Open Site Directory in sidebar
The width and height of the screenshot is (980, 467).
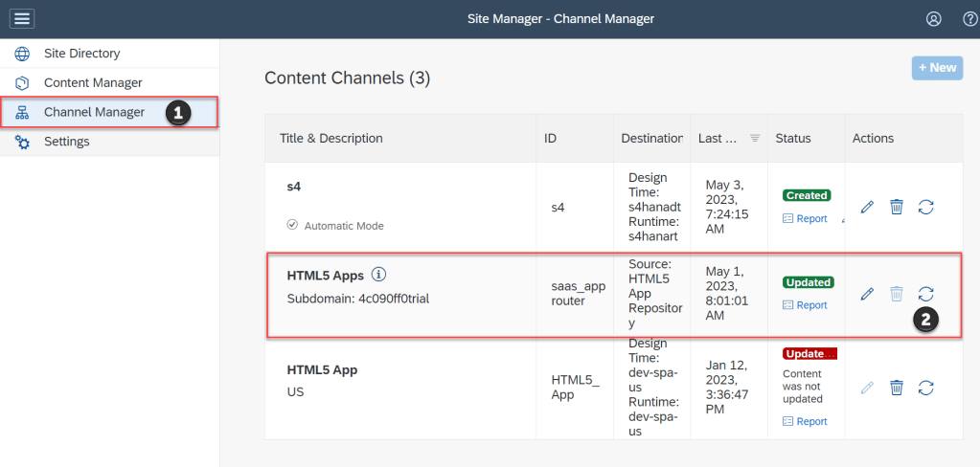[81, 54]
